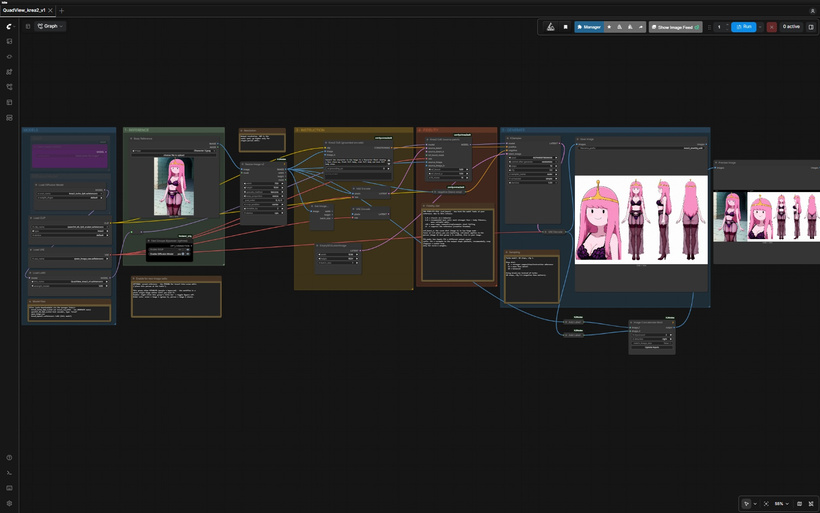Click the icon left of the Graph breadcrumb
The width and height of the screenshot is (820, 513).
pyautogui.click(x=28, y=26)
